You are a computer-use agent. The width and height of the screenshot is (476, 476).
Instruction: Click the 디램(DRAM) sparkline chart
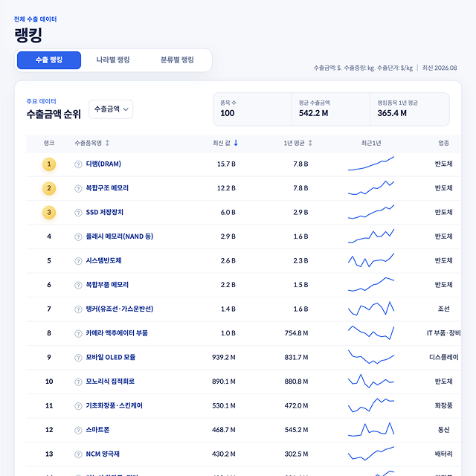(371, 164)
